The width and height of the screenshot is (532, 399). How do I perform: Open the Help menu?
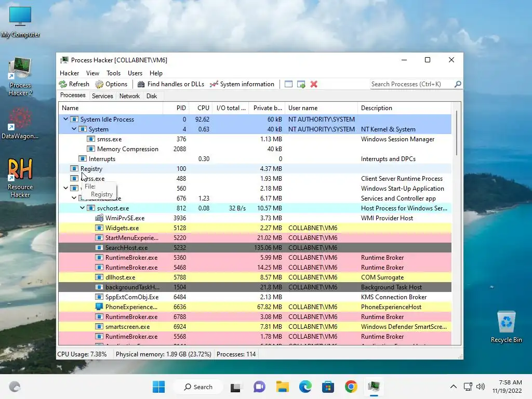click(156, 73)
